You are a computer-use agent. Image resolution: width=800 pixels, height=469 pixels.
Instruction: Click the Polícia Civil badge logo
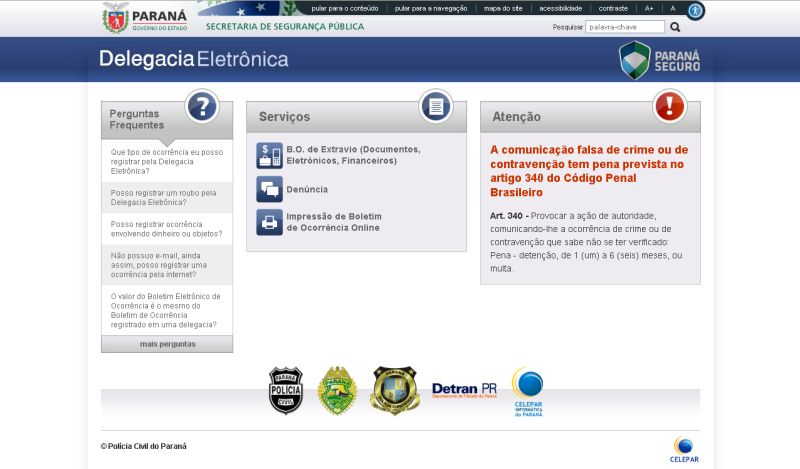pyautogui.click(x=285, y=390)
